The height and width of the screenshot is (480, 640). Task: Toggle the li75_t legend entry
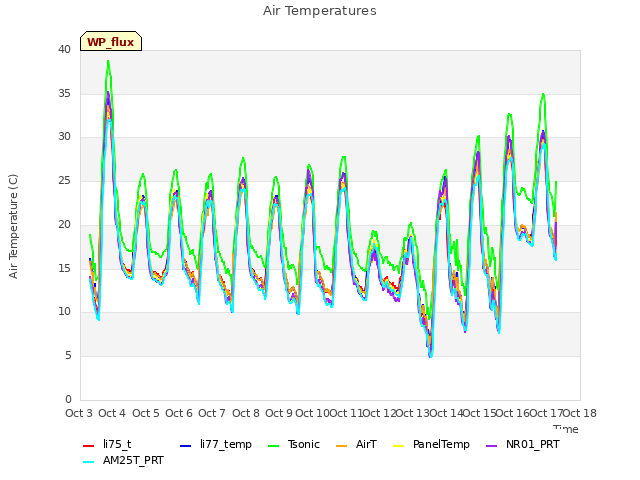point(107,444)
